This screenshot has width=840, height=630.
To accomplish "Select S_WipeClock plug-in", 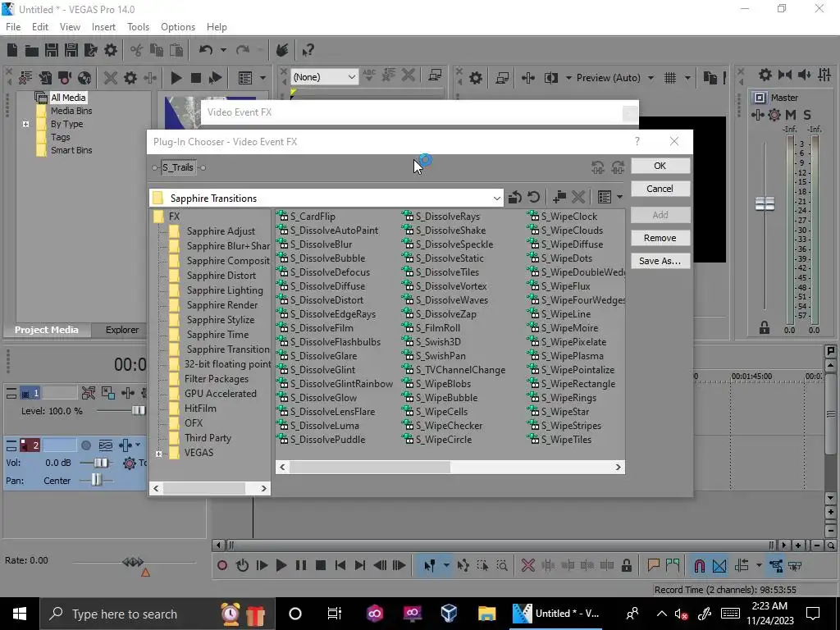I will pos(568,217).
